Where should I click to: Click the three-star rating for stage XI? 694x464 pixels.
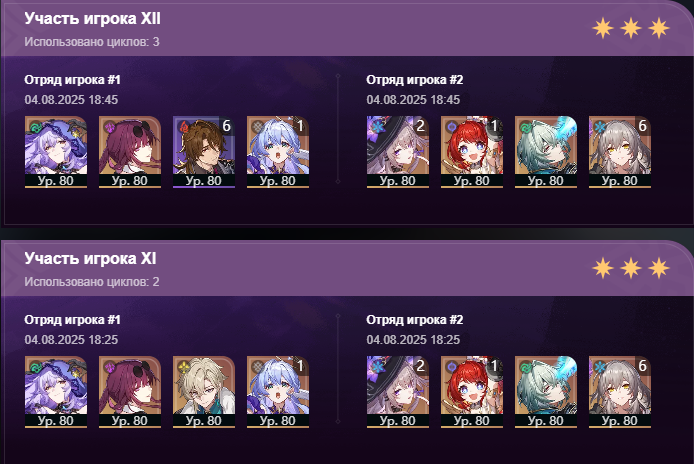[631, 268]
